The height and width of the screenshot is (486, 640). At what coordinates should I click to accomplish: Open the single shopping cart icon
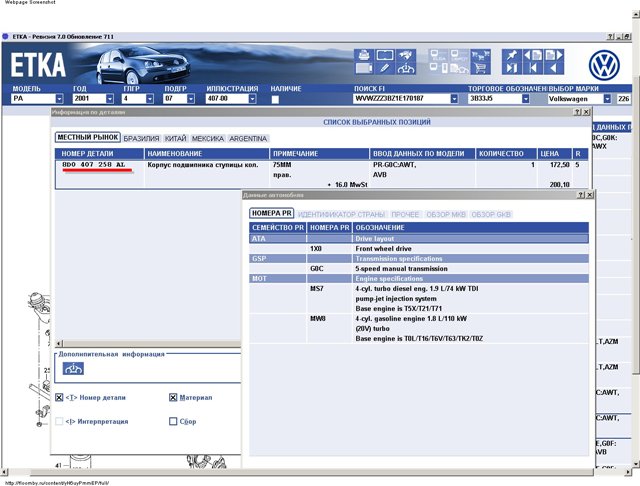(x=480, y=68)
